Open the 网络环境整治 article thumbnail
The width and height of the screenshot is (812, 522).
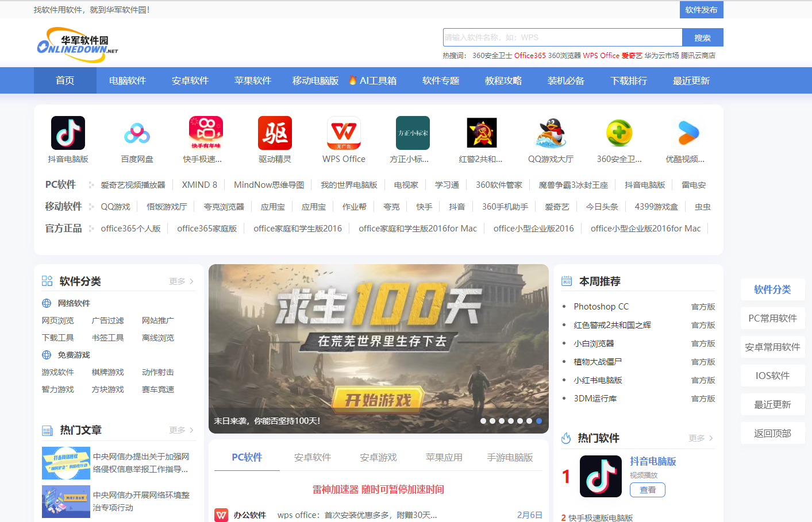[x=66, y=501]
